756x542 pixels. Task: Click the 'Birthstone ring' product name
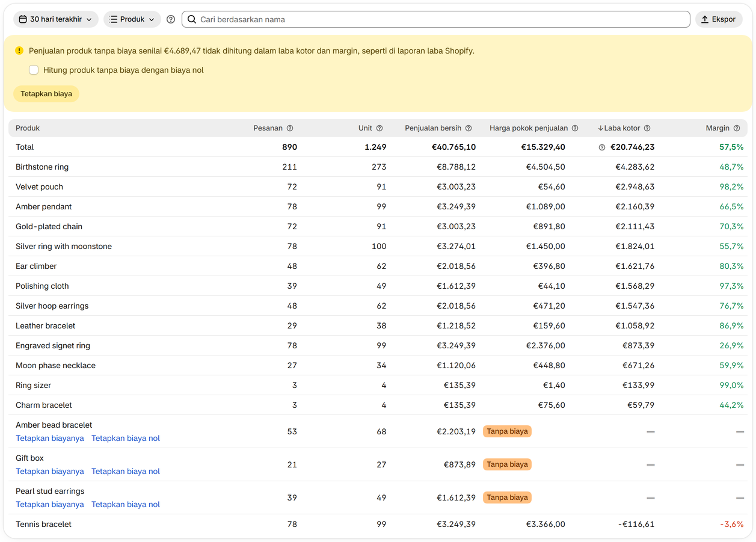42,167
